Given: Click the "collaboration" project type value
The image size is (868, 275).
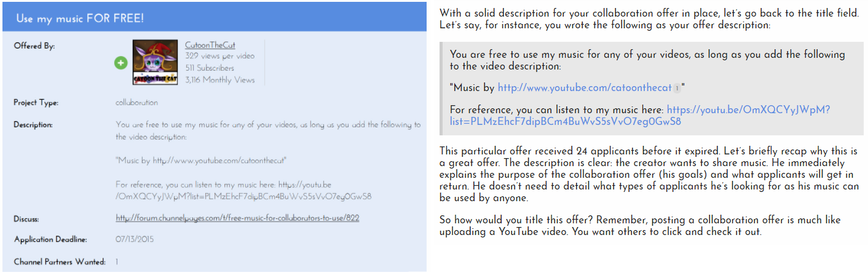Looking at the screenshot, I should 136,103.
